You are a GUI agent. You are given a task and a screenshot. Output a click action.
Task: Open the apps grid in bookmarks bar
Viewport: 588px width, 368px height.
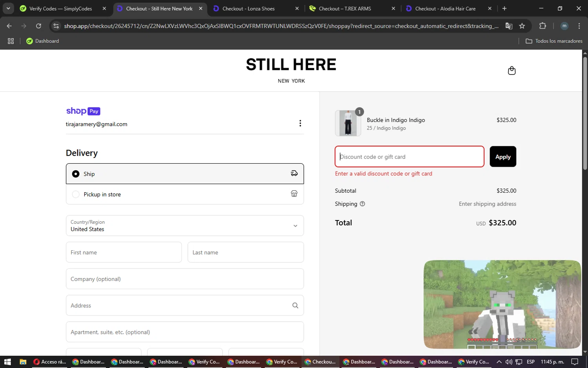[x=11, y=41]
